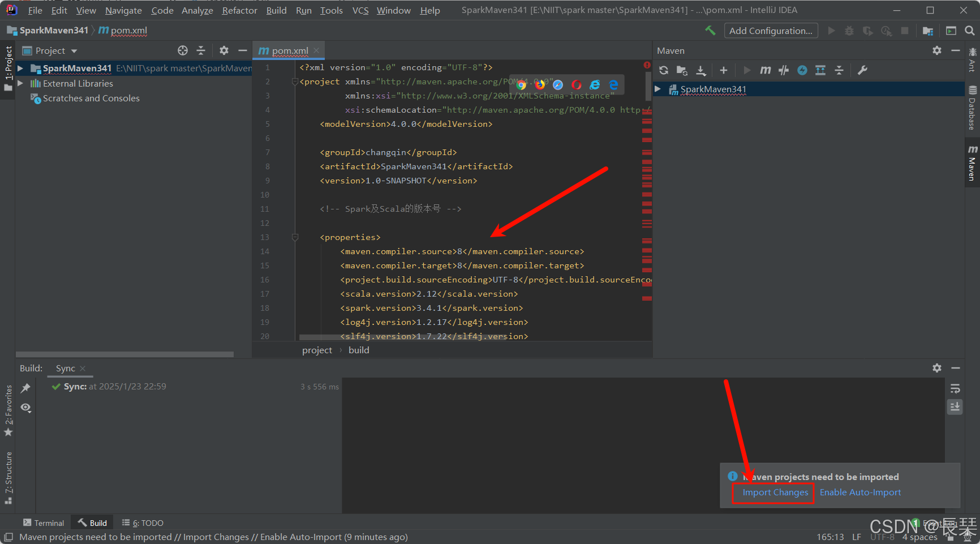This screenshot has height=544, width=980.
Task: Switch to the Terminal tab
Action: [x=44, y=522]
